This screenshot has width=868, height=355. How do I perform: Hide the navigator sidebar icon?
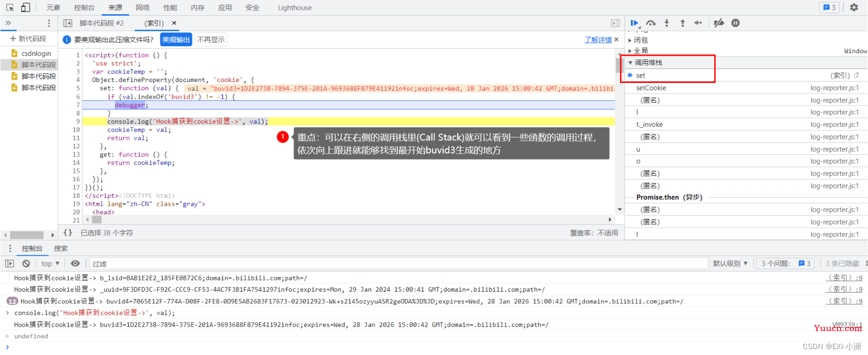[68, 23]
